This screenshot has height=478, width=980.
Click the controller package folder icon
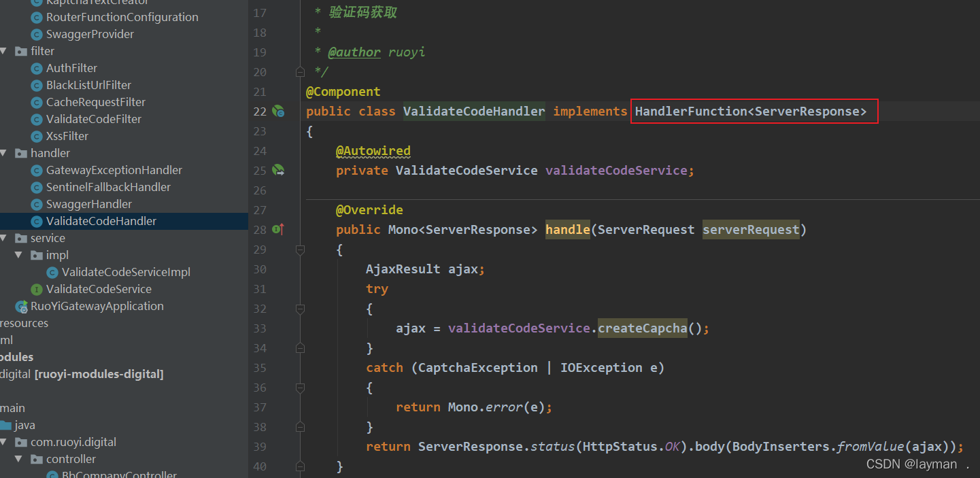(37, 459)
